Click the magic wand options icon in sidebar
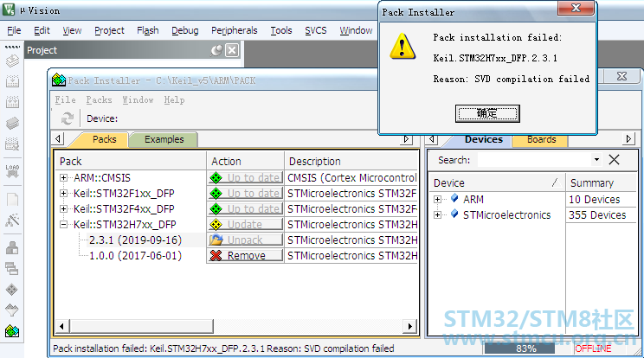644x358 pixels. tap(12, 221)
